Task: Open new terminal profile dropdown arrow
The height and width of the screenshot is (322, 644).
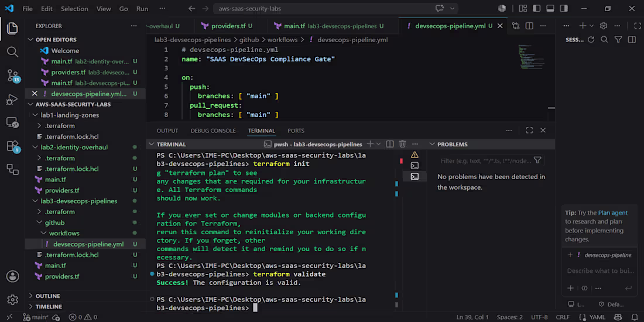Action: [x=379, y=144]
